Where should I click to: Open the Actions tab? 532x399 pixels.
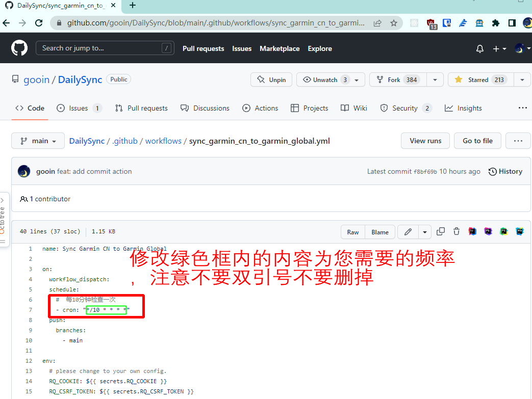[x=260, y=108]
